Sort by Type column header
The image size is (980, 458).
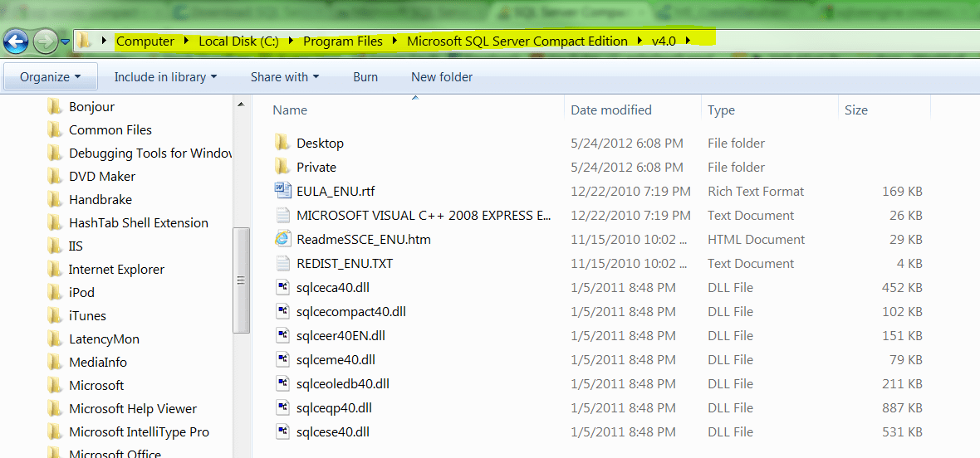[x=721, y=110]
